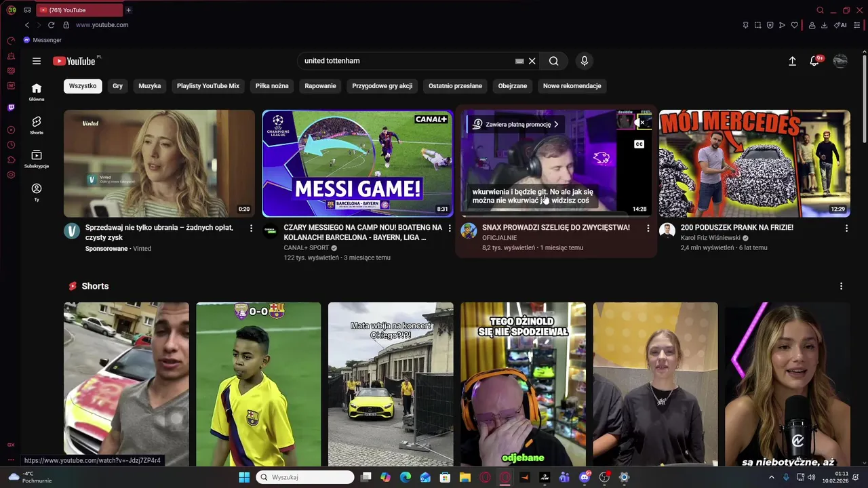
Task: Open the Shorts shelf more options menu
Action: point(842,287)
